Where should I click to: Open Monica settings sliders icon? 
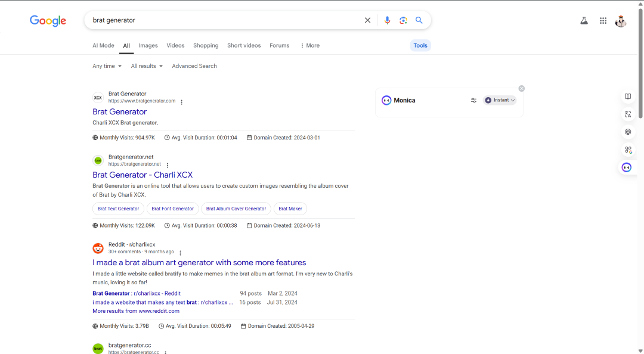473,100
